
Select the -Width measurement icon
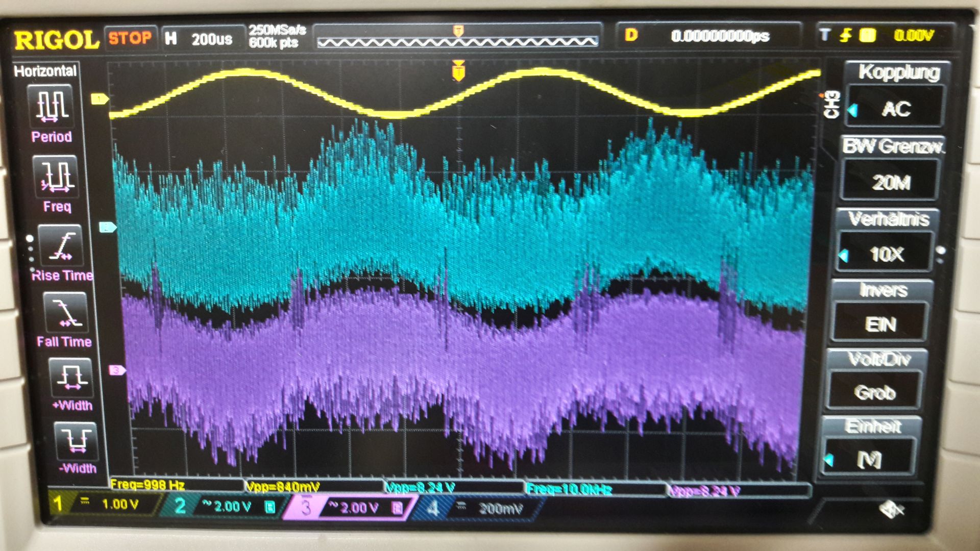coord(76,441)
